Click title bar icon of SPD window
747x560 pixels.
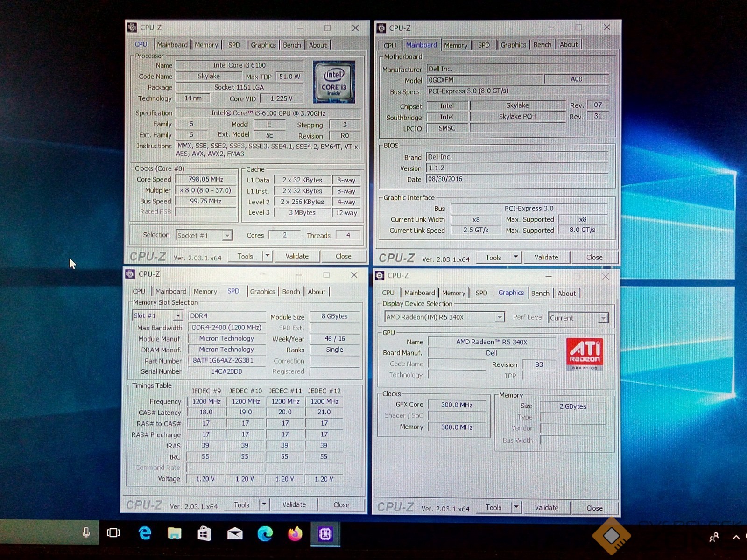pos(130,274)
